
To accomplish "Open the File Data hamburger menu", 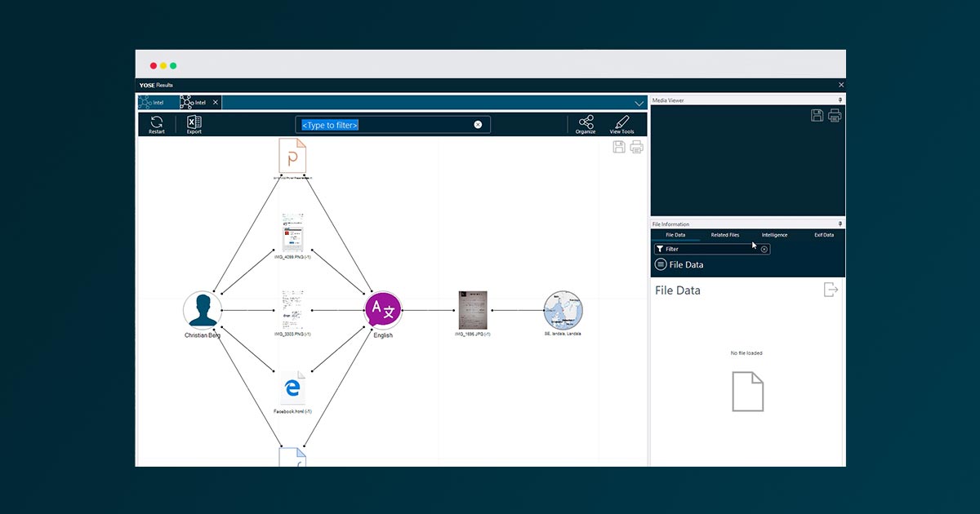I will (x=661, y=264).
